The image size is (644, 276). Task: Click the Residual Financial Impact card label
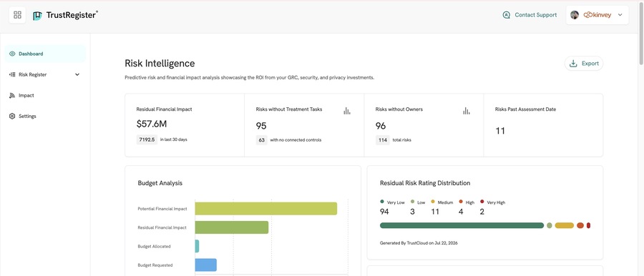[165, 109]
